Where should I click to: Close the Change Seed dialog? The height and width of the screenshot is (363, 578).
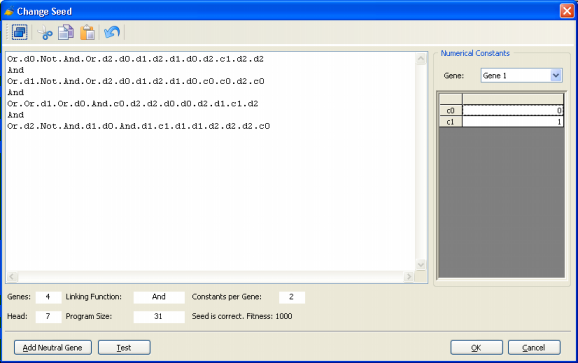pos(567,11)
